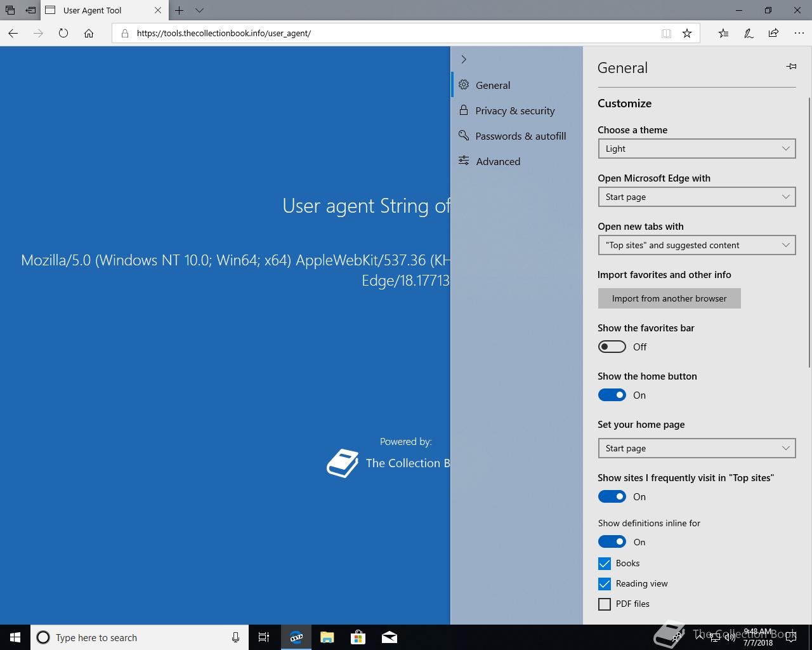Uncheck the Reading view checkbox

605,583
